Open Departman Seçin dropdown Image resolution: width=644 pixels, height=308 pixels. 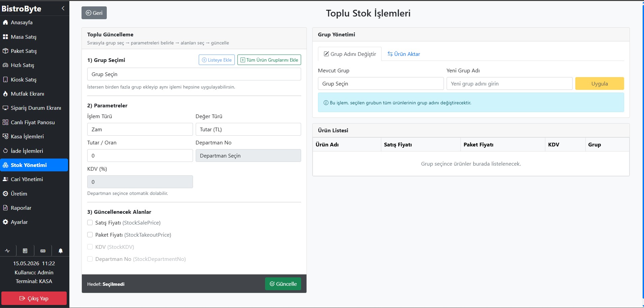tap(248, 156)
